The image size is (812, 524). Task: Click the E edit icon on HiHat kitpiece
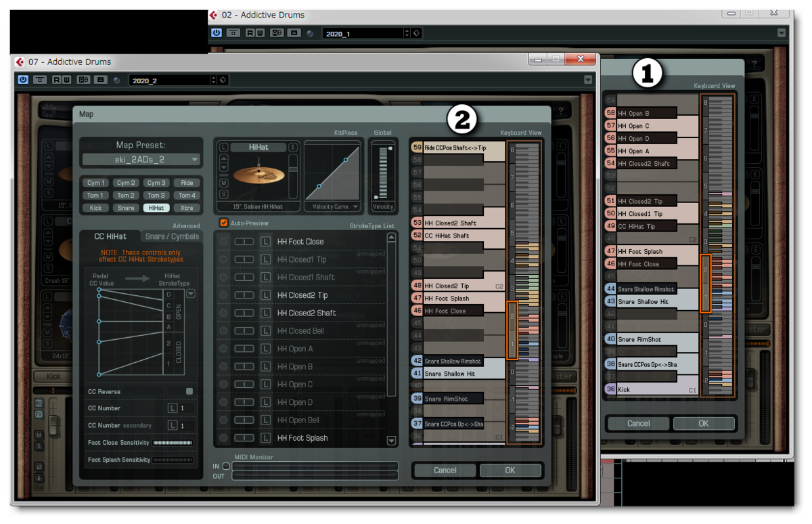(x=293, y=148)
